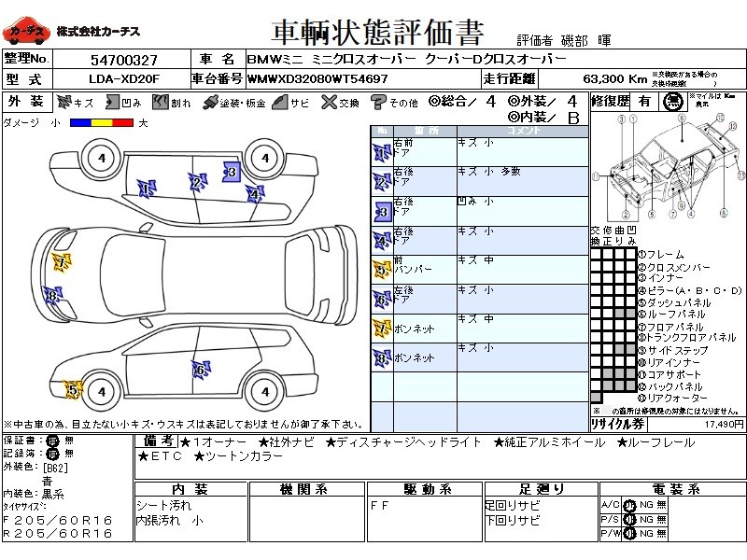This screenshot has width=747, height=560.
Task: Click row 3 右後ドア in damage table
Action: (x=480, y=212)
